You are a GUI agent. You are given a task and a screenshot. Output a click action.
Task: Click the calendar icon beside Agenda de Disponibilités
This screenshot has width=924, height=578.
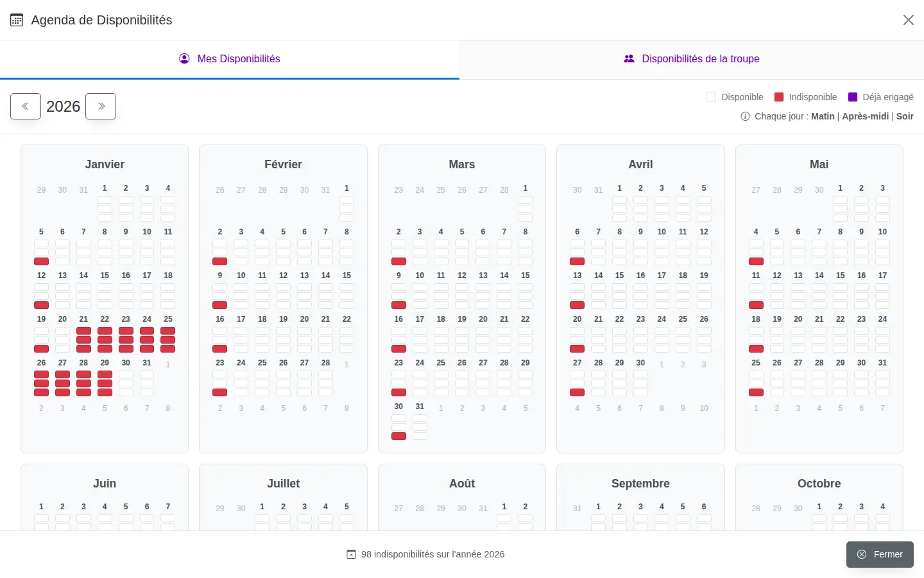pyautogui.click(x=17, y=20)
